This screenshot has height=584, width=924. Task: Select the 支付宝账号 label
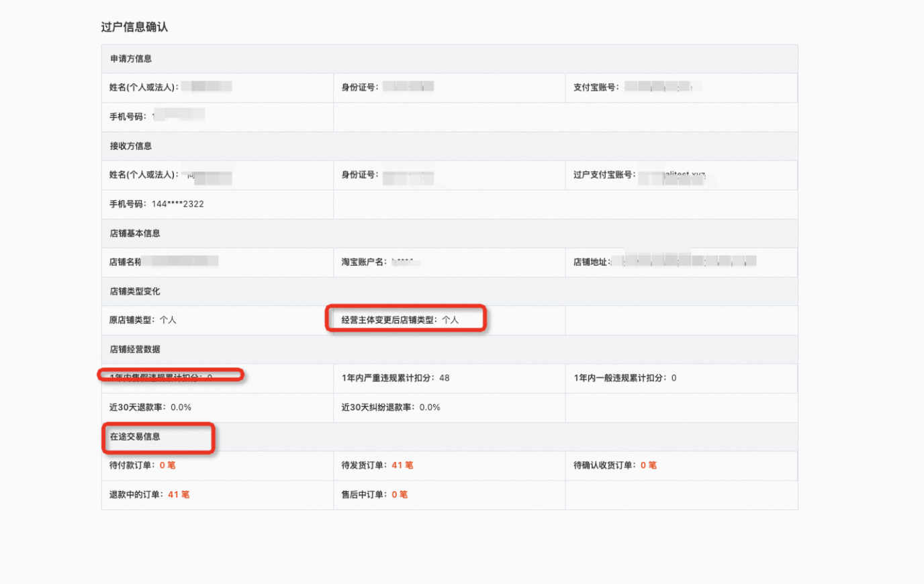click(596, 87)
